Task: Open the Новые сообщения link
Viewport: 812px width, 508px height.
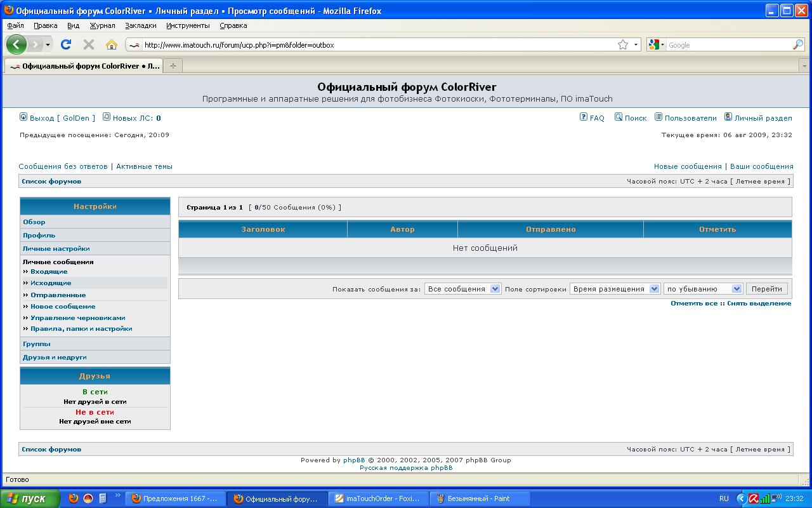Action: tap(688, 166)
